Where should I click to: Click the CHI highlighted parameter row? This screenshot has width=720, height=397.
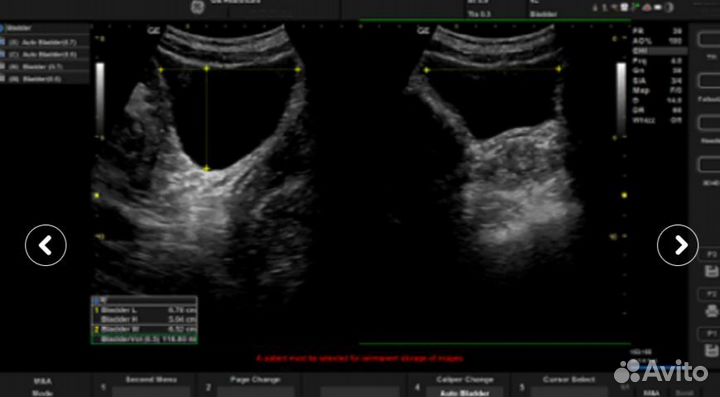[x=659, y=51]
